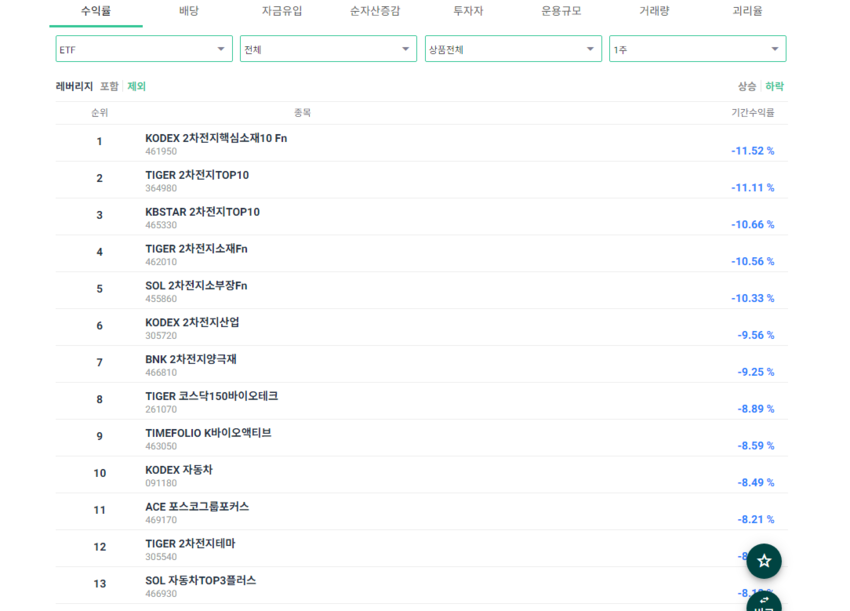Click the -11.11 % return value

click(x=753, y=188)
